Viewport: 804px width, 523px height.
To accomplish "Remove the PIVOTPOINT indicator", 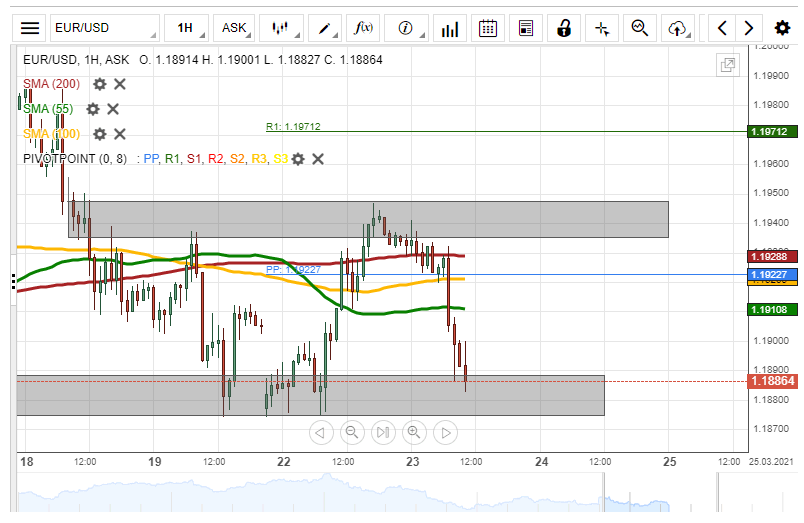I will pos(318,159).
